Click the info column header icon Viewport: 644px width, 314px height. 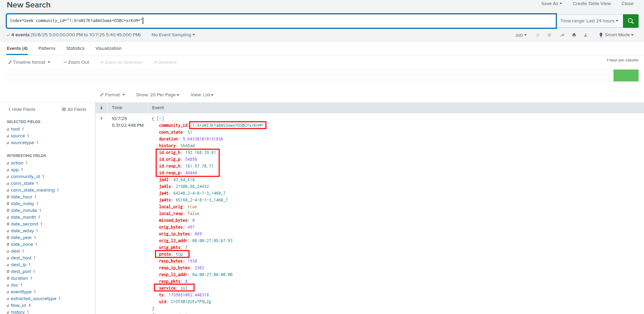[x=101, y=108]
